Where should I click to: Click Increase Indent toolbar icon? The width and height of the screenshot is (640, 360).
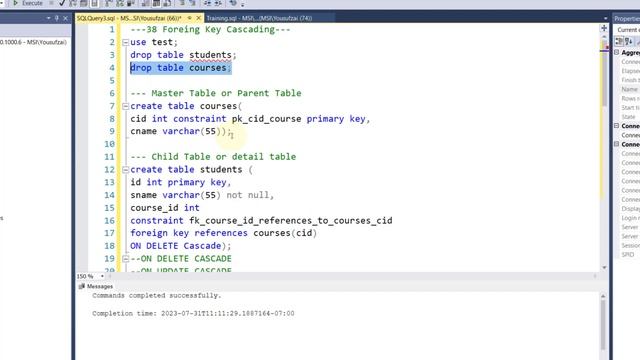point(218,3)
